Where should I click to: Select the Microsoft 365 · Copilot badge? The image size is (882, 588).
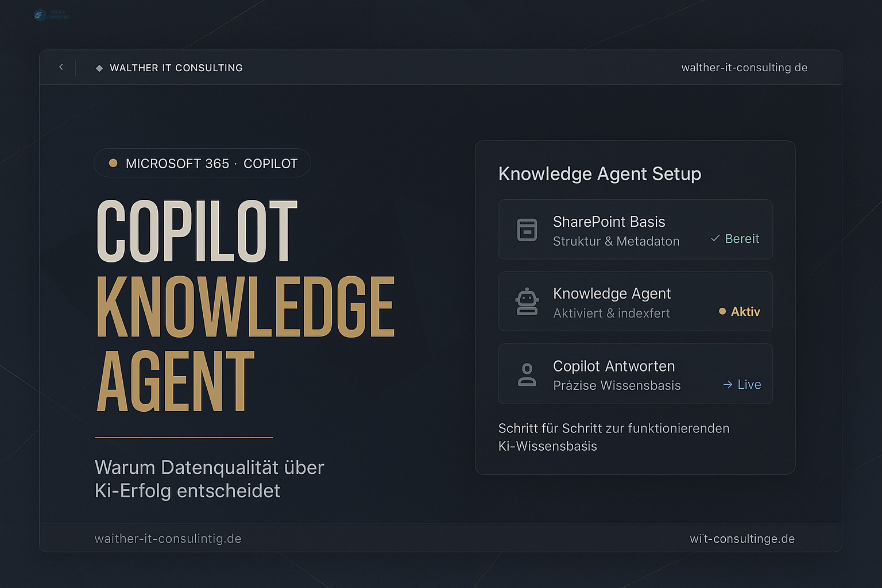(202, 163)
